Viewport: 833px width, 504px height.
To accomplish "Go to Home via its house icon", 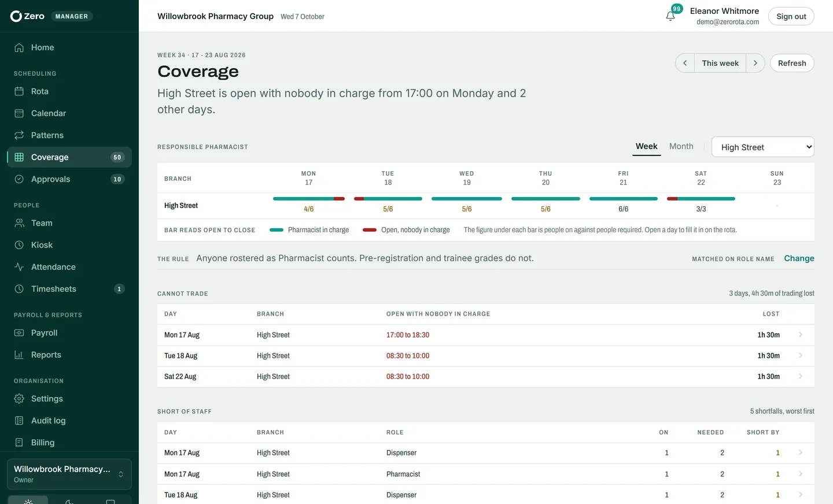I will (19, 47).
